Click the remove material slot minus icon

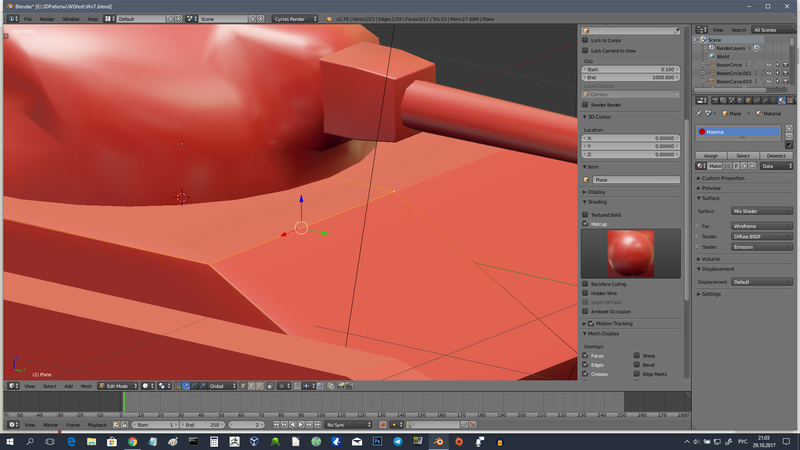click(789, 136)
